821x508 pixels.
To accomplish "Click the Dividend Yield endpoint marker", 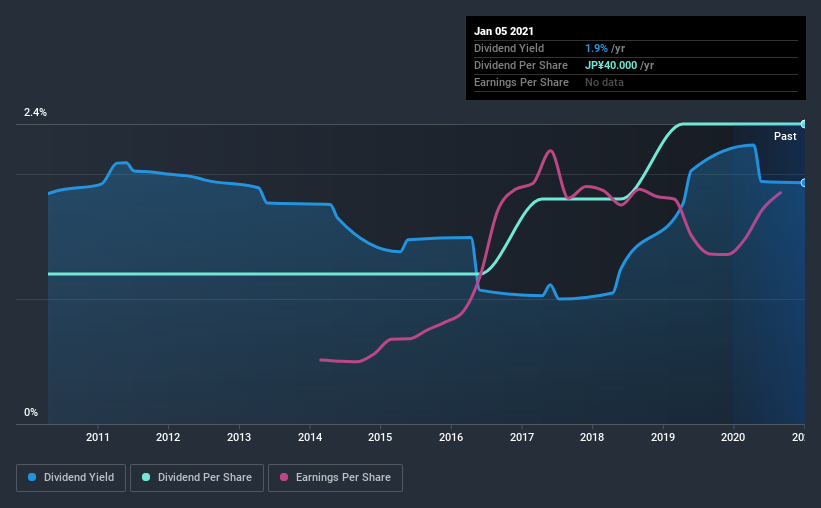I will [803, 183].
